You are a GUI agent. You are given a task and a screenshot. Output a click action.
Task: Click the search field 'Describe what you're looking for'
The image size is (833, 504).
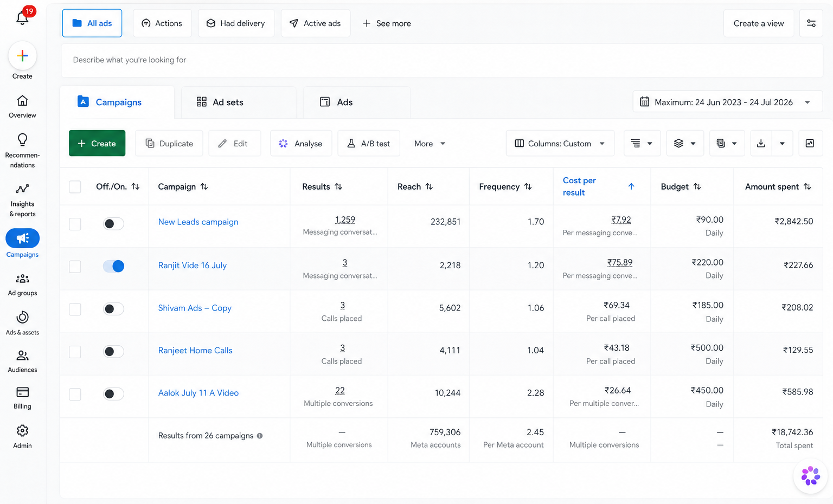click(442, 60)
